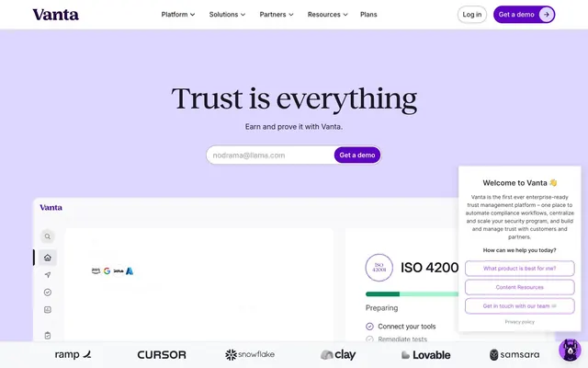This screenshot has height=368, width=588.
Task: Click the Log in button
Action: [x=471, y=15]
